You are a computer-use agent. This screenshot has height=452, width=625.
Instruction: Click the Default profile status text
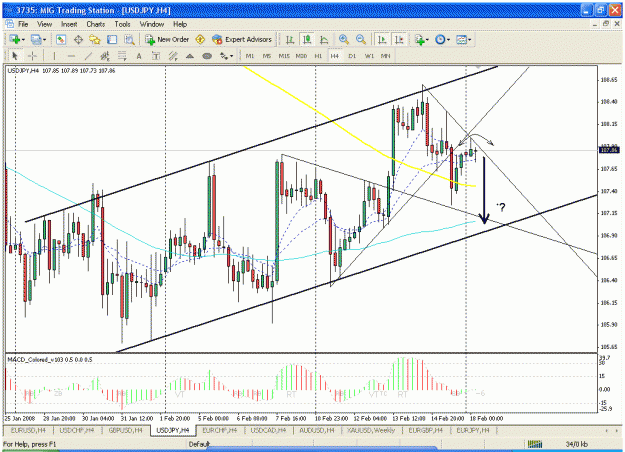pyautogui.click(x=199, y=444)
